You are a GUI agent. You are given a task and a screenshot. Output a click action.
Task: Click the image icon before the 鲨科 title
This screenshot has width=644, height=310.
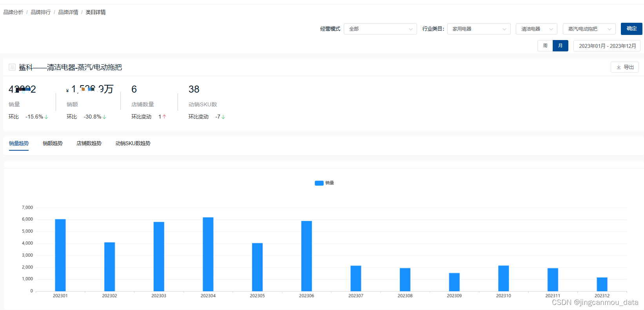pyautogui.click(x=12, y=67)
